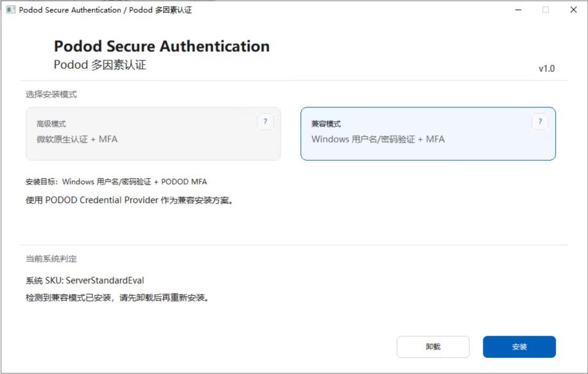Open help for 高级模式 (question mark)
Viewport: 588px width, 374px height.
[x=265, y=122]
